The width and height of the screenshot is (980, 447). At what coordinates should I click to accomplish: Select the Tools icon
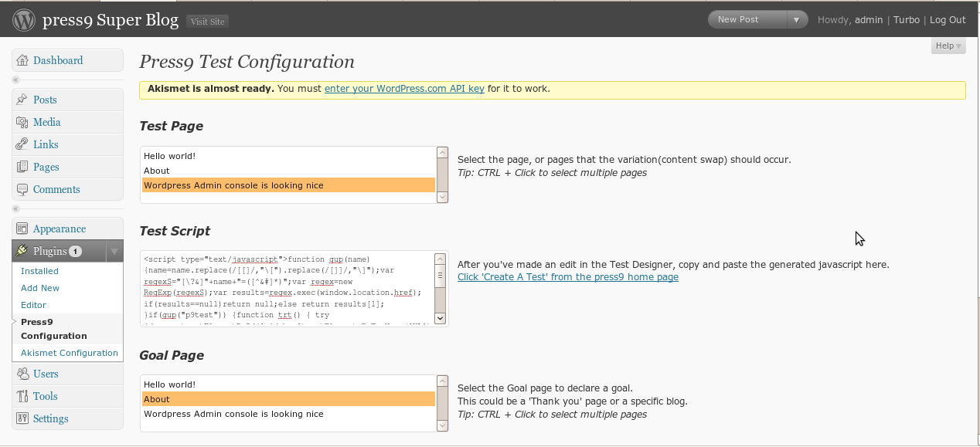click(22, 396)
